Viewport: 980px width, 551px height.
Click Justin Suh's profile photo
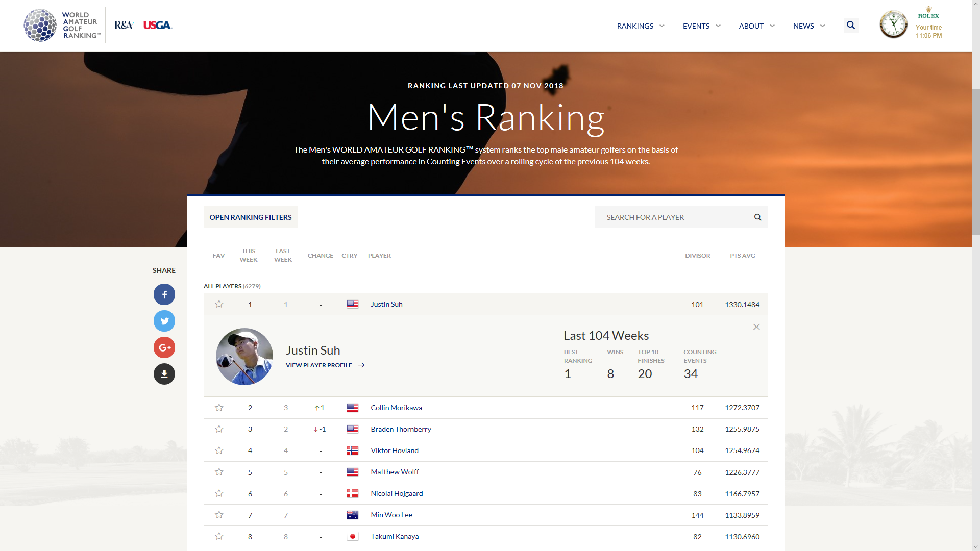[x=244, y=356]
